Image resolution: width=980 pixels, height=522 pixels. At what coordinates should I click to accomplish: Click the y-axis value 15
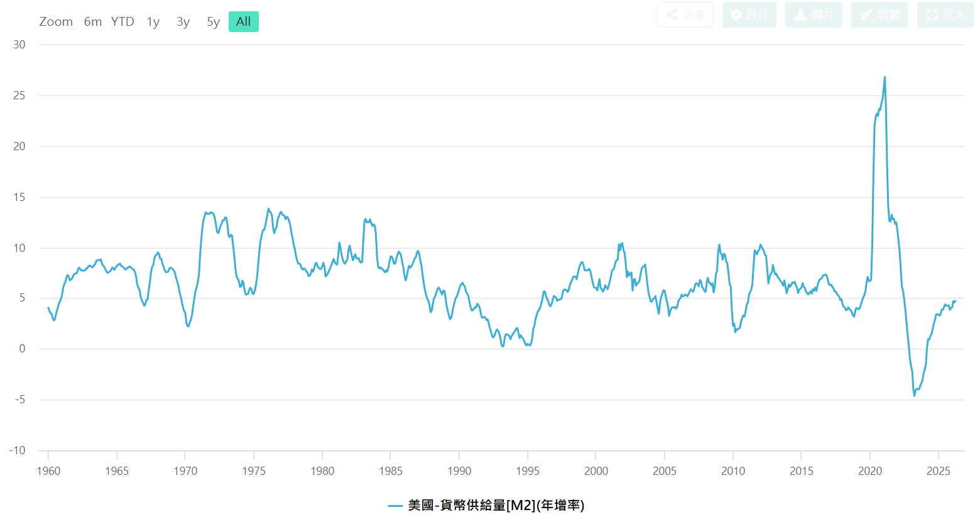[19, 197]
